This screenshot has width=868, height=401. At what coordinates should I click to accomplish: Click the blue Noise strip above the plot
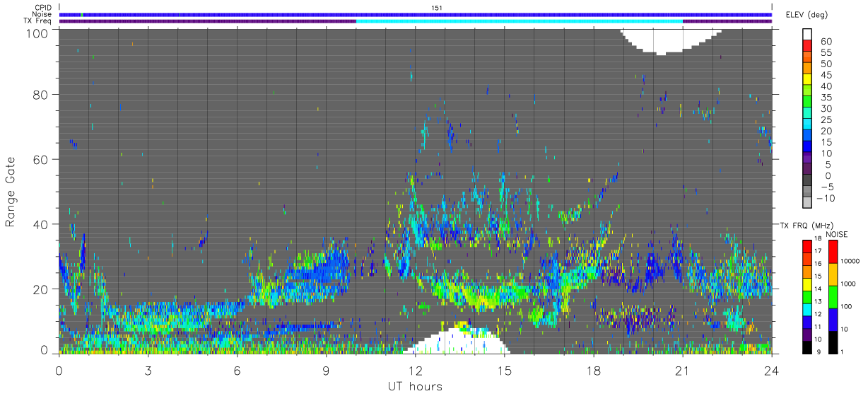(416, 14)
